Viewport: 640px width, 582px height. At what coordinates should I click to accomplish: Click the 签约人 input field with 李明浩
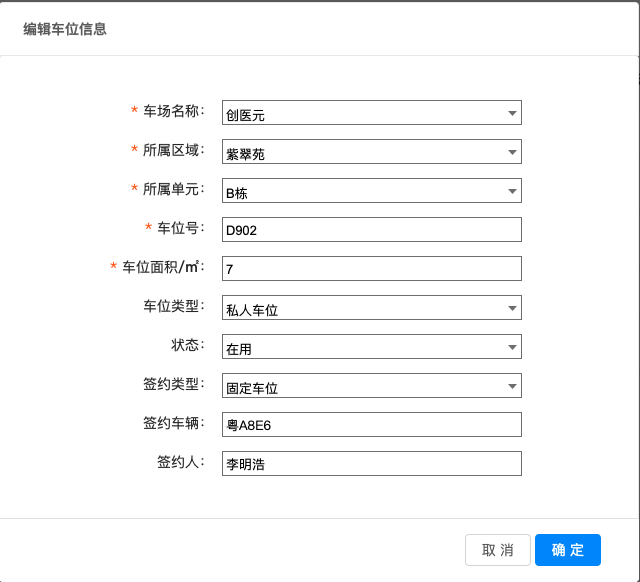[x=372, y=463]
